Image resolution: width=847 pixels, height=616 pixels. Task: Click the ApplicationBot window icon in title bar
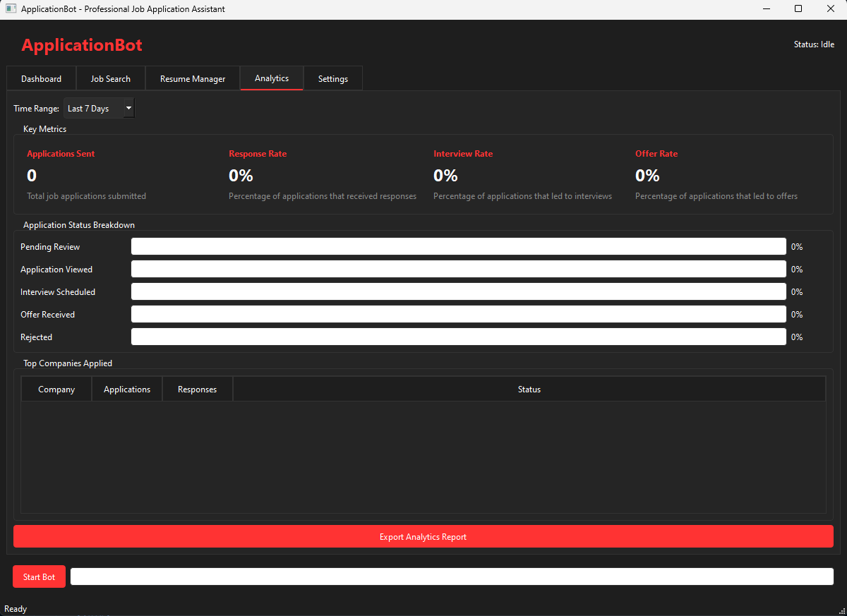11,9
